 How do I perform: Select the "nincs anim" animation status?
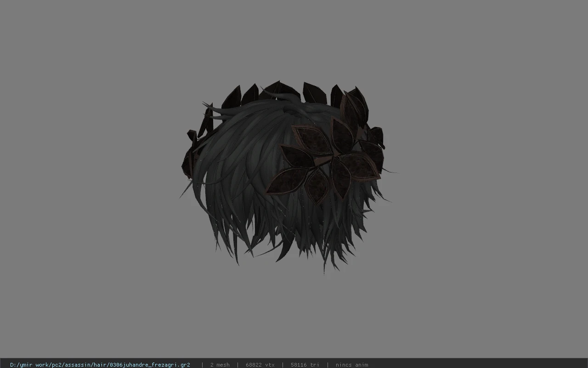(x=351, y=365)
